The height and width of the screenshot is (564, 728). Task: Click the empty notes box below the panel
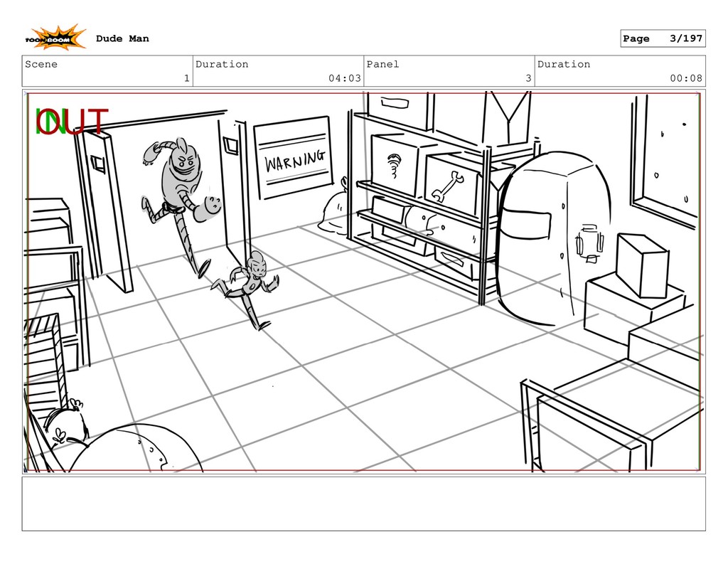(x=363, y=504)
